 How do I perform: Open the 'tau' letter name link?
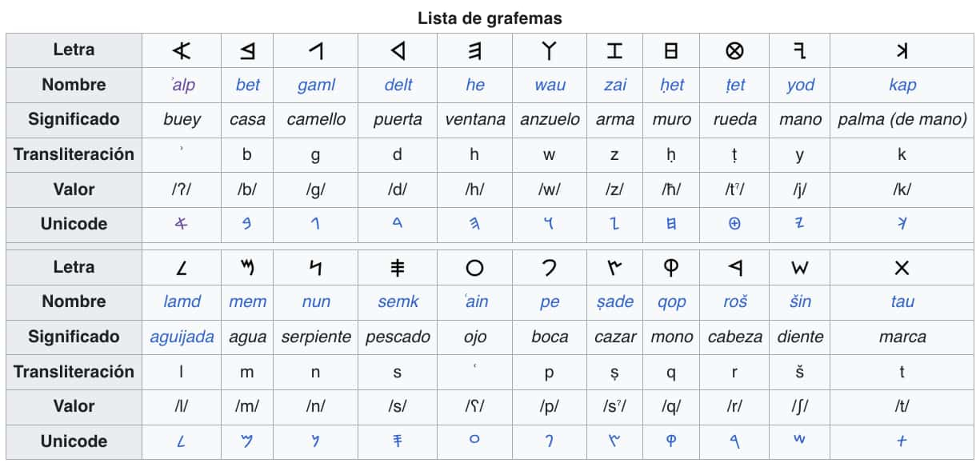(902, 301)
